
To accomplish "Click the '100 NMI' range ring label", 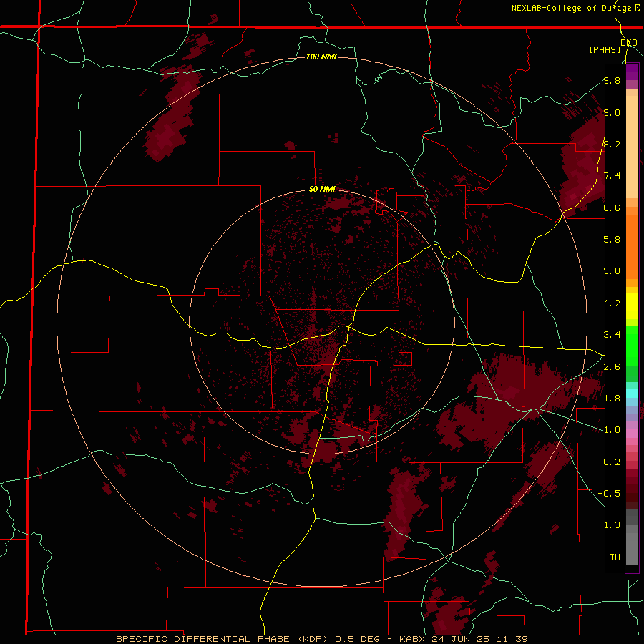I will point(321,57).
